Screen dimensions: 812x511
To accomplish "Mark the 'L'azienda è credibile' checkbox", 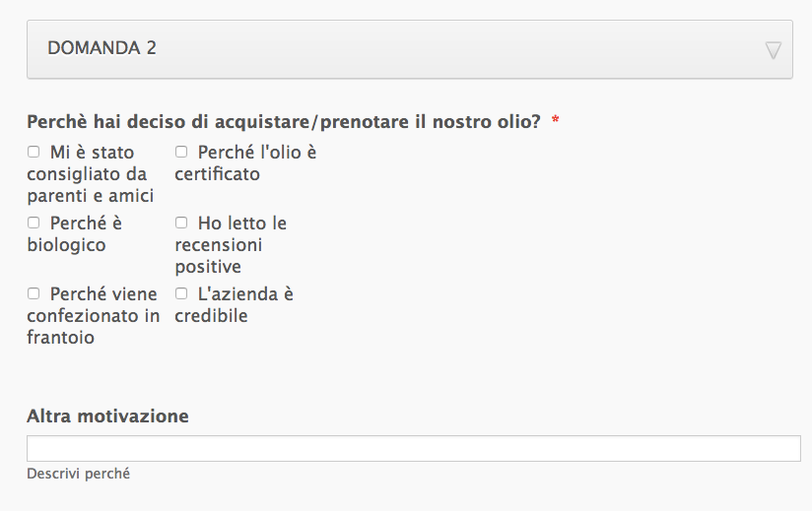I will click(181, 293).
